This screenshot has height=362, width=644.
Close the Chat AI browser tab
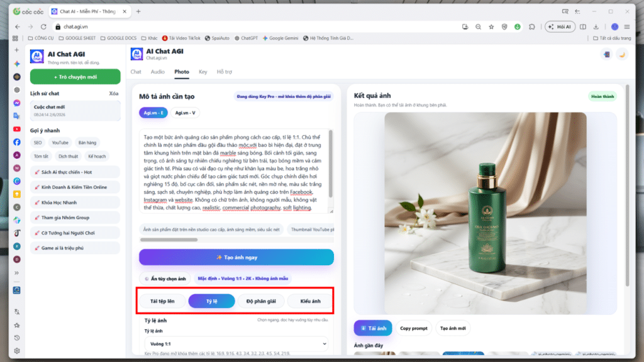click(125, 11)
